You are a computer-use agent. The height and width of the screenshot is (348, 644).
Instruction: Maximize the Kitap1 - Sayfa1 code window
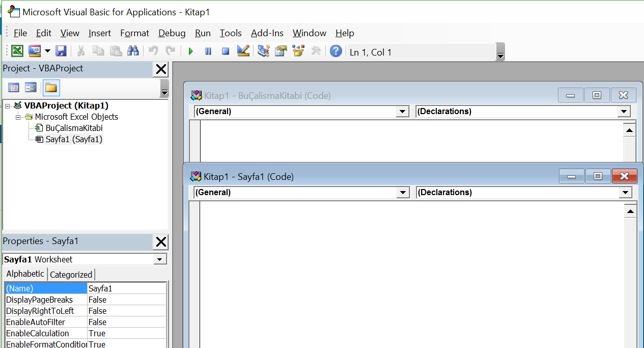coord(598,176)
